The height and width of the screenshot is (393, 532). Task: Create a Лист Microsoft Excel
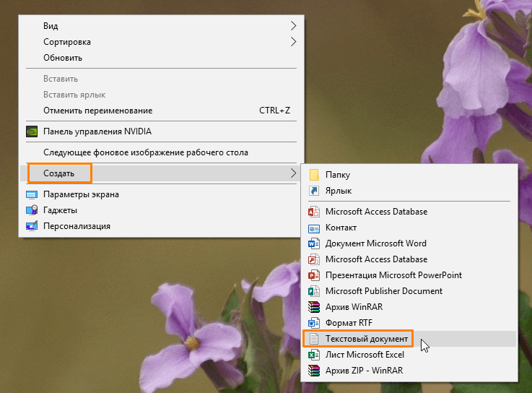(x=409, y=355)
